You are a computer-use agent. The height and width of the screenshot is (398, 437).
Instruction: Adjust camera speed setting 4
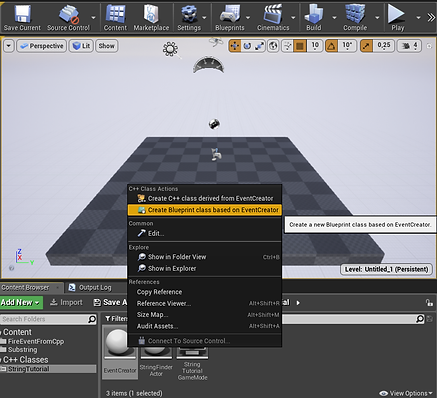[409, 46]
